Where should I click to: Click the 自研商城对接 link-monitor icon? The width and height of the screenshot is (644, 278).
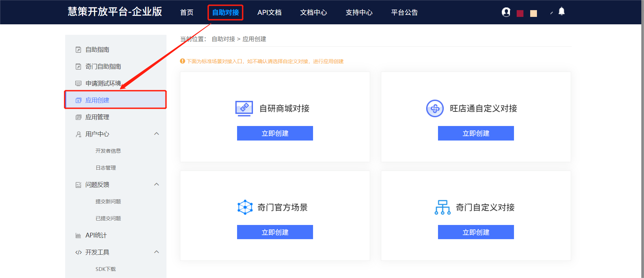click(244, 108)
